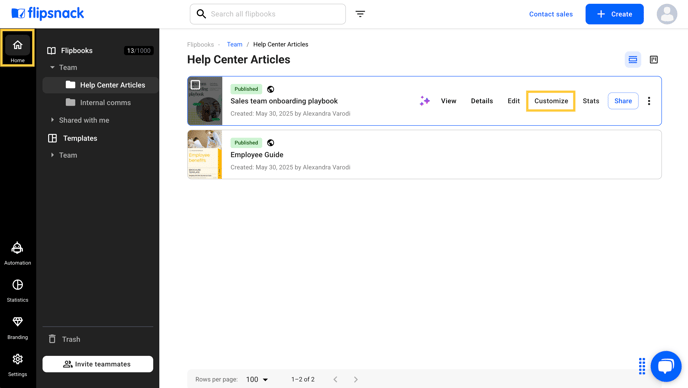This screenshot has width=688, height=388.
Task: Click the purple AI sparkle icon
Action: (424, 101)
